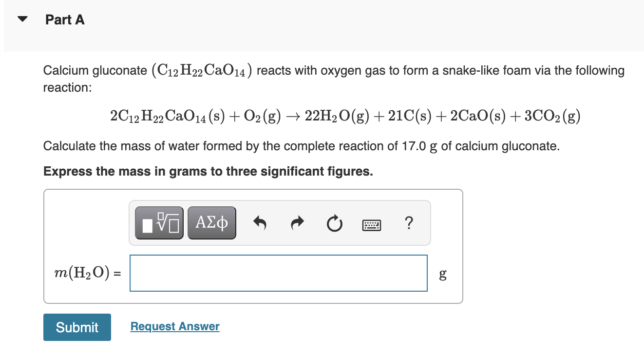Open help for the answer toolbar

409,223
